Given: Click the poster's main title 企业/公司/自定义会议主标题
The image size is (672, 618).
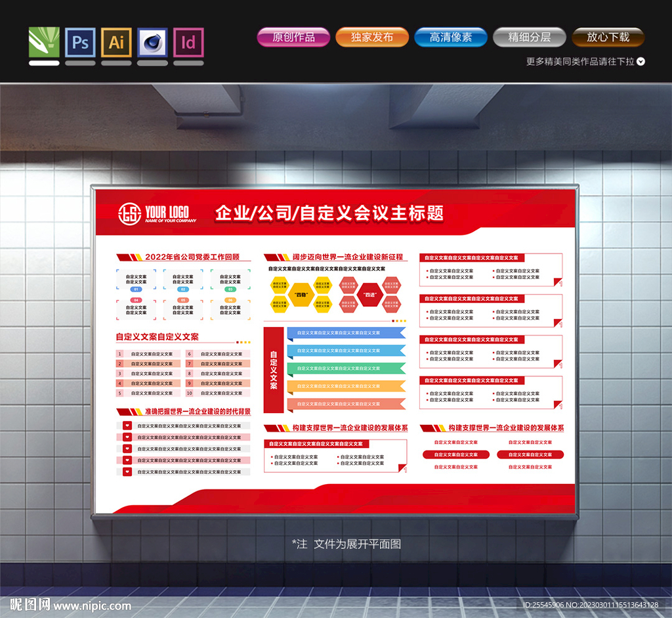Looking at the screenshot, I should (x=329, y=213).
